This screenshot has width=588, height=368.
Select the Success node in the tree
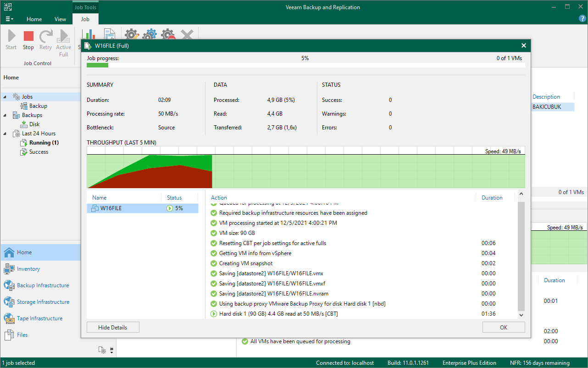[39, 152]
